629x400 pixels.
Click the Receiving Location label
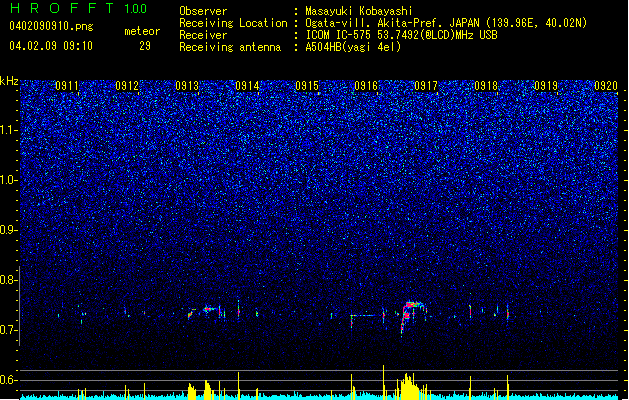[233, 23]
